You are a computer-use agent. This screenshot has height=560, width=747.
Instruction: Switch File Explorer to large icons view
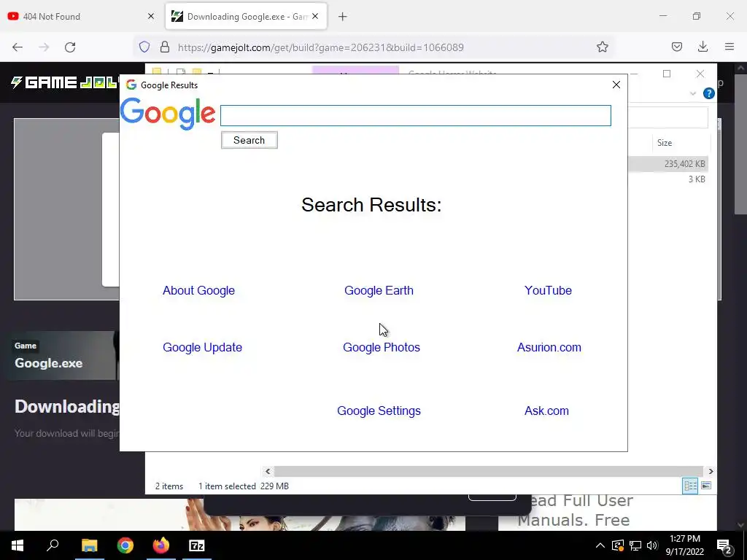pyautogui.click(x=706, y=486)
